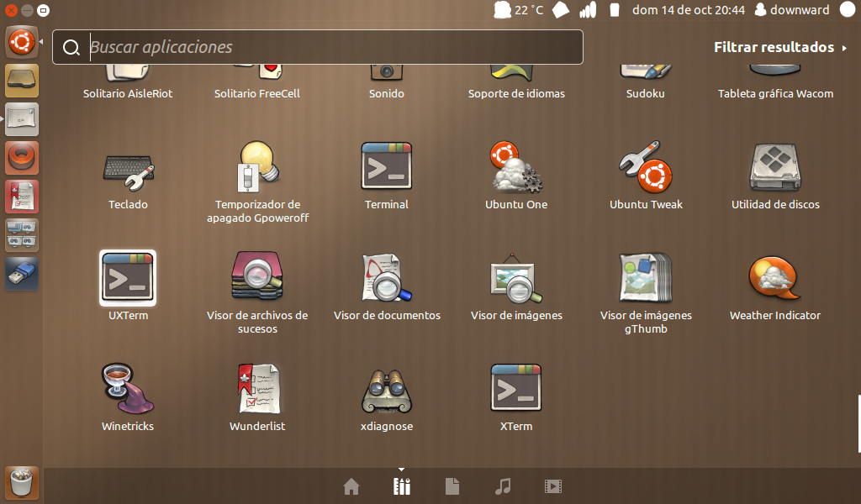Open the file manager drive launcher icon
This screenshot has height=504, width=861.
pyautogui.click(x=22, y=80)
